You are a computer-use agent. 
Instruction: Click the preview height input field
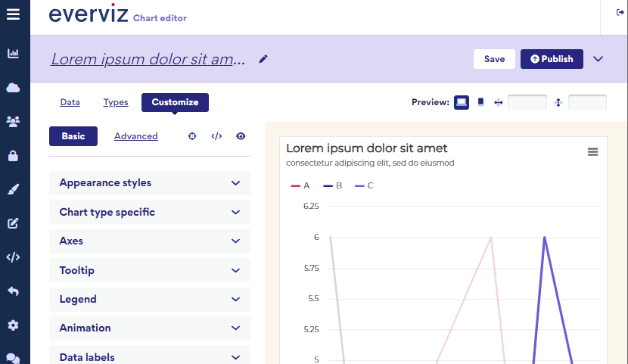click(x=587, y=102)
